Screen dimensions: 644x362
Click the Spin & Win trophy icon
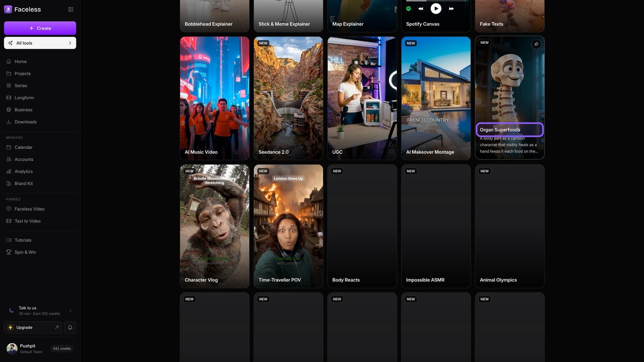[9, 252]
